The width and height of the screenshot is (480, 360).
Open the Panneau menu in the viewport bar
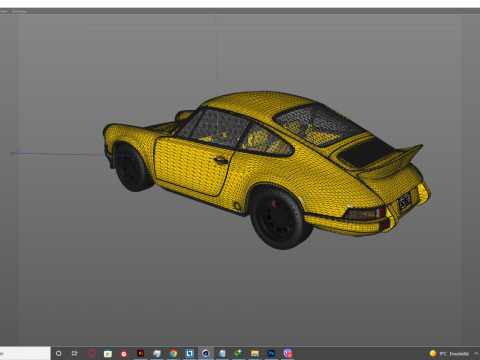click(x=19, y=11)
